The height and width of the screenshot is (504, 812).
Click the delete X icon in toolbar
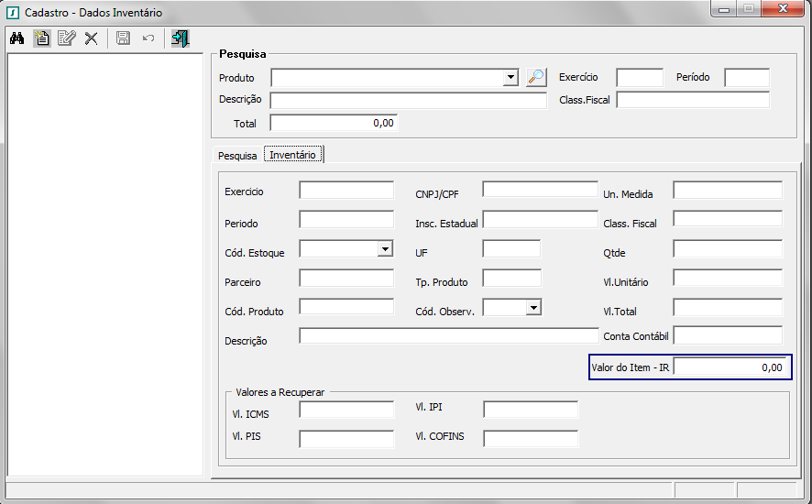point(91,38)
